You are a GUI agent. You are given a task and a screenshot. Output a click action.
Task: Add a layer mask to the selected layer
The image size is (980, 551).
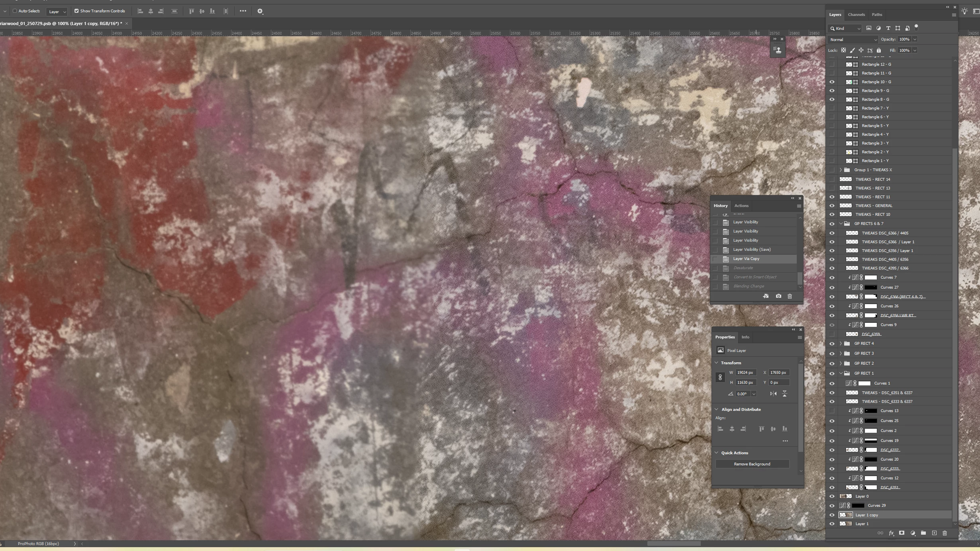click(902, 533)
